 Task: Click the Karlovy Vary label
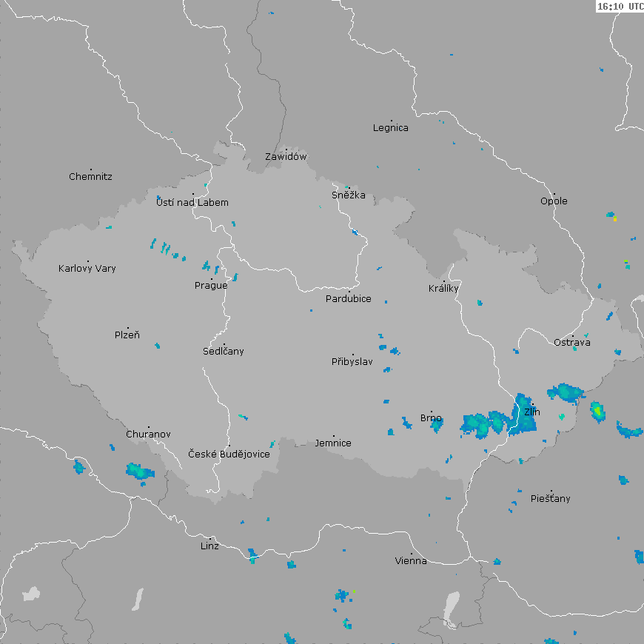(x=87, y=269)
